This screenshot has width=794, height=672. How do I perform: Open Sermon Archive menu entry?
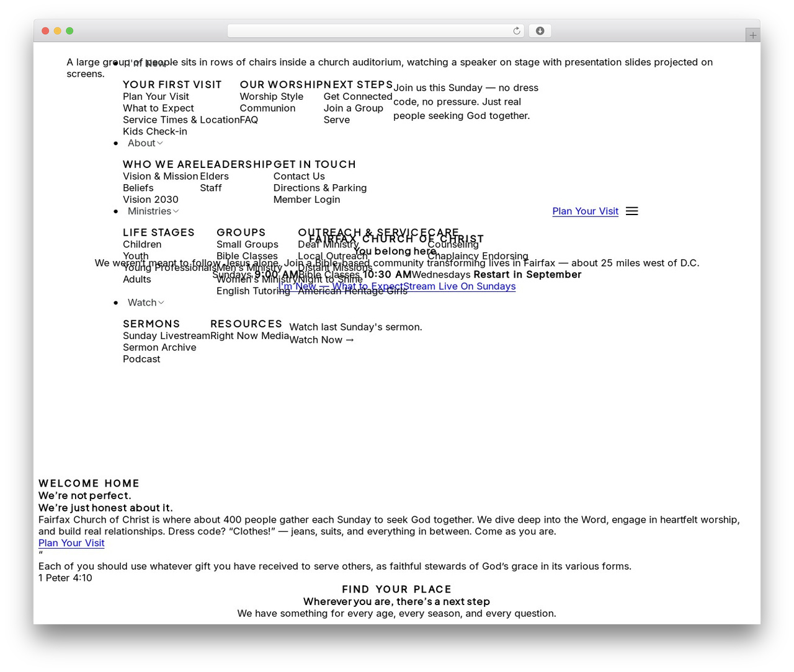[x=159, y=348]
